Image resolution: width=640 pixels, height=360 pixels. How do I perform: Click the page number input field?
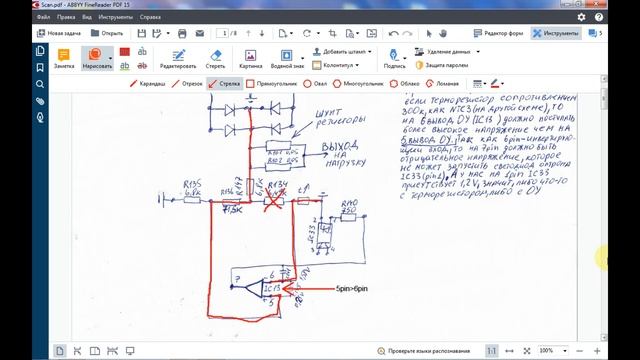(x=222, y=33)
